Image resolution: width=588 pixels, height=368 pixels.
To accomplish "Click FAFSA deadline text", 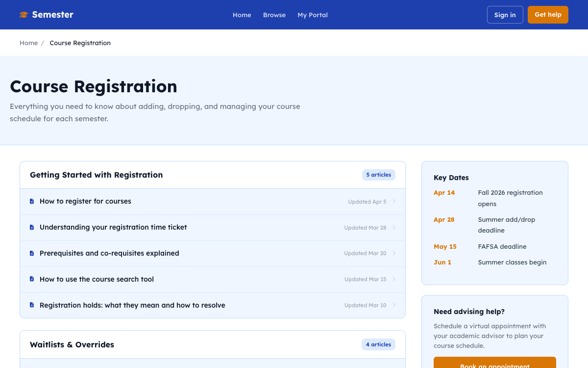I will pos(502,247).
